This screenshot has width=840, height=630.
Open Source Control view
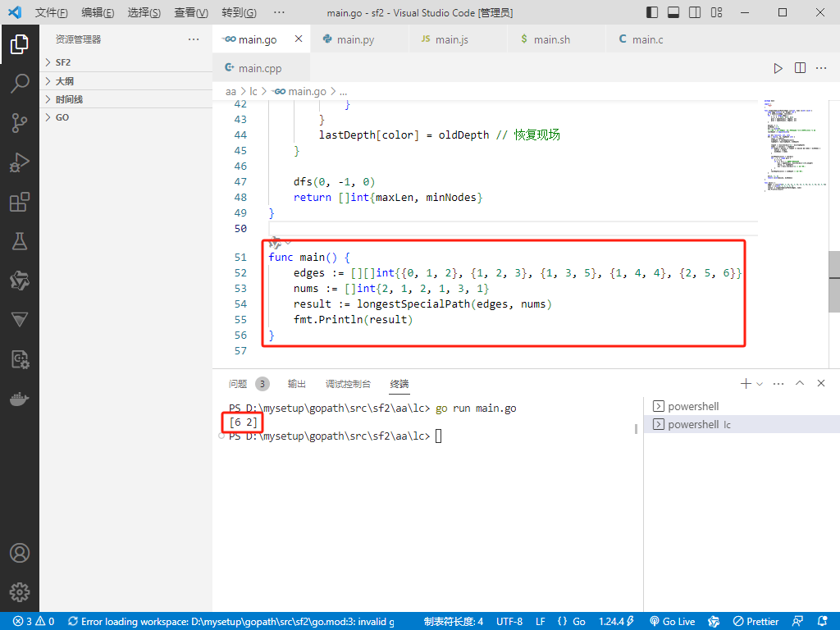20,123
